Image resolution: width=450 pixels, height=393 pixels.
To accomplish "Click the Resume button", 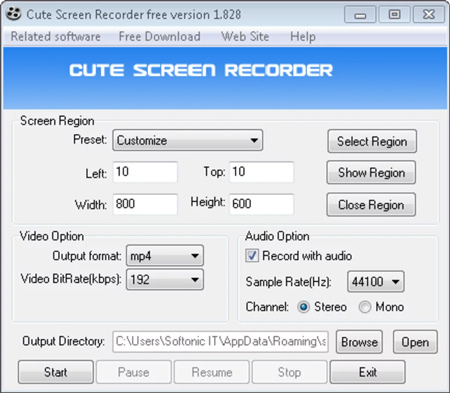I will (212, 372).
